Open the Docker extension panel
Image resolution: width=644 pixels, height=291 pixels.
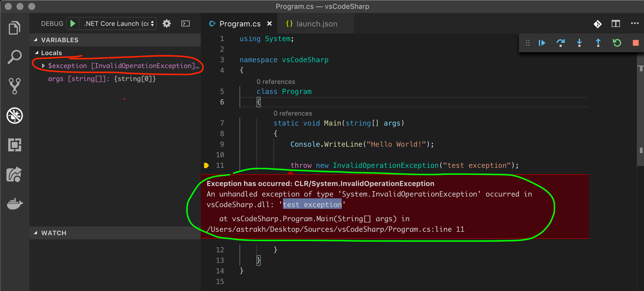pyautogui.click(x=14, y=204)
